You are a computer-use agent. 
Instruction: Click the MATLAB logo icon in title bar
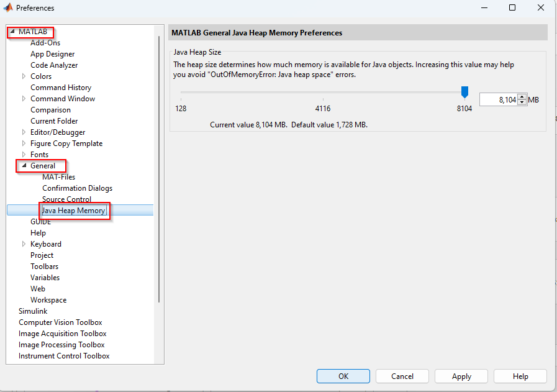click(7, 8)
